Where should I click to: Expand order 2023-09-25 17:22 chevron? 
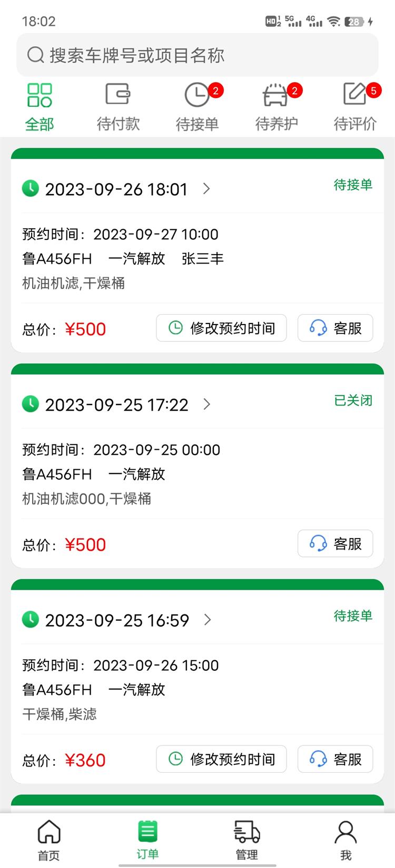(206, 404)
